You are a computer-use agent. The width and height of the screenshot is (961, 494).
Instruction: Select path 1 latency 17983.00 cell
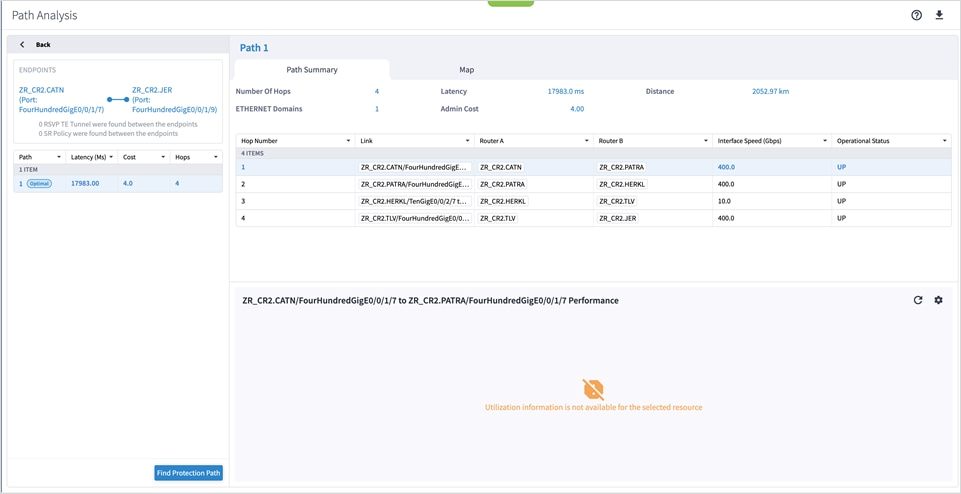pyautogui.click(x=85, y=183)
